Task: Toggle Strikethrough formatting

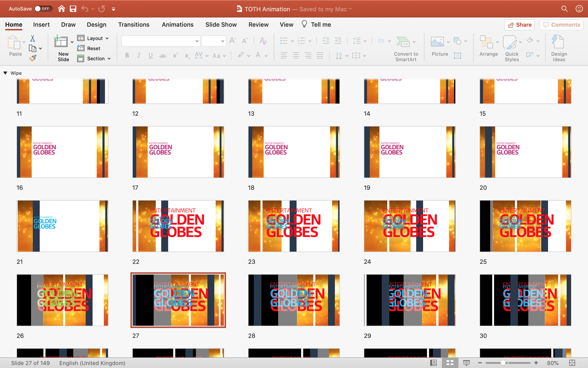Action: click(163, 56)
